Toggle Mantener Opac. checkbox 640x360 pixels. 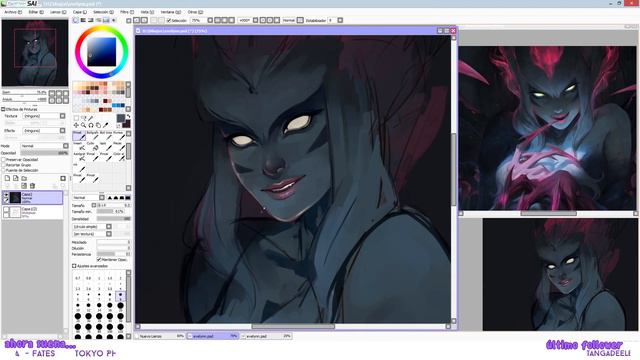[x=99, y=260]
